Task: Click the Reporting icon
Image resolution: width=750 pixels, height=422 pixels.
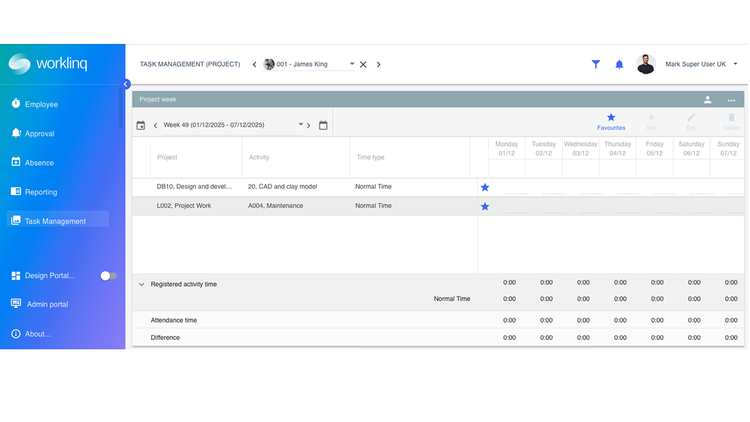Action: 16,191
